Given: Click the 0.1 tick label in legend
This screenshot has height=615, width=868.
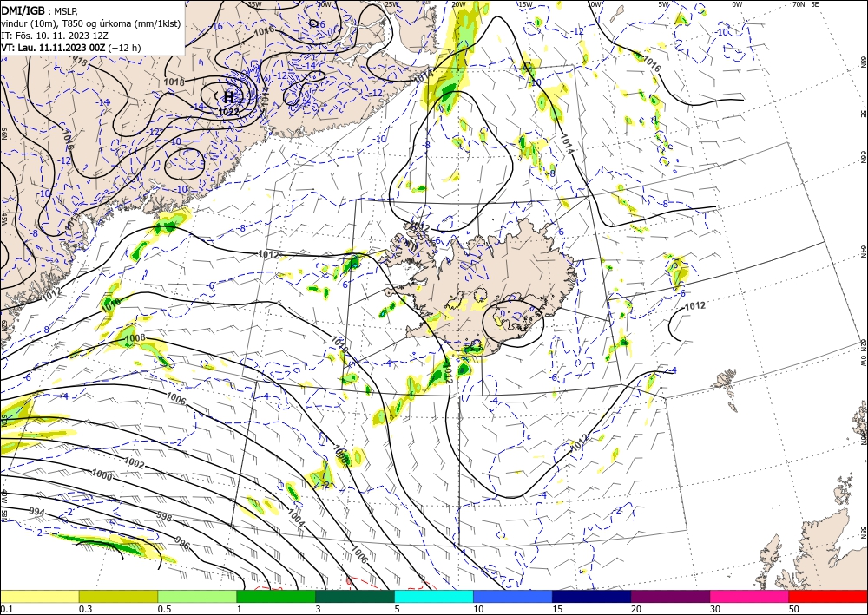Looking at the screenshot, I should coord(5,609).
